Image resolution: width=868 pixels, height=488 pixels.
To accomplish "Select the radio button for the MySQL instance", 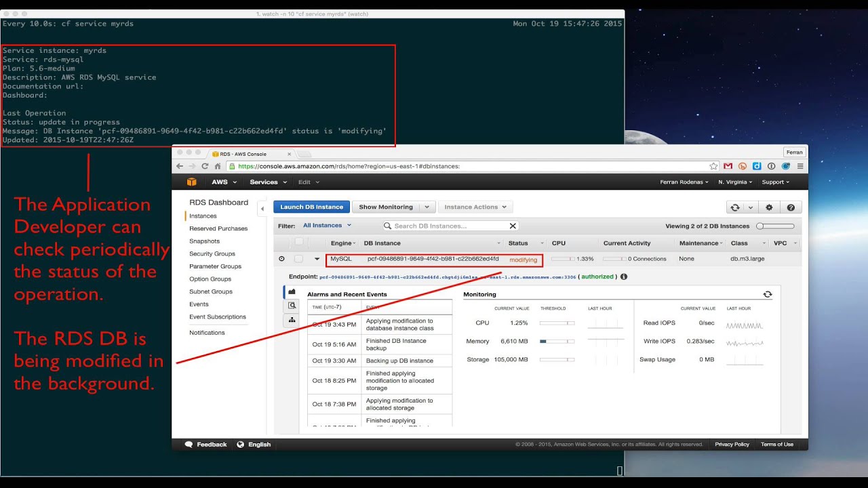I will (x=281, y=259).
